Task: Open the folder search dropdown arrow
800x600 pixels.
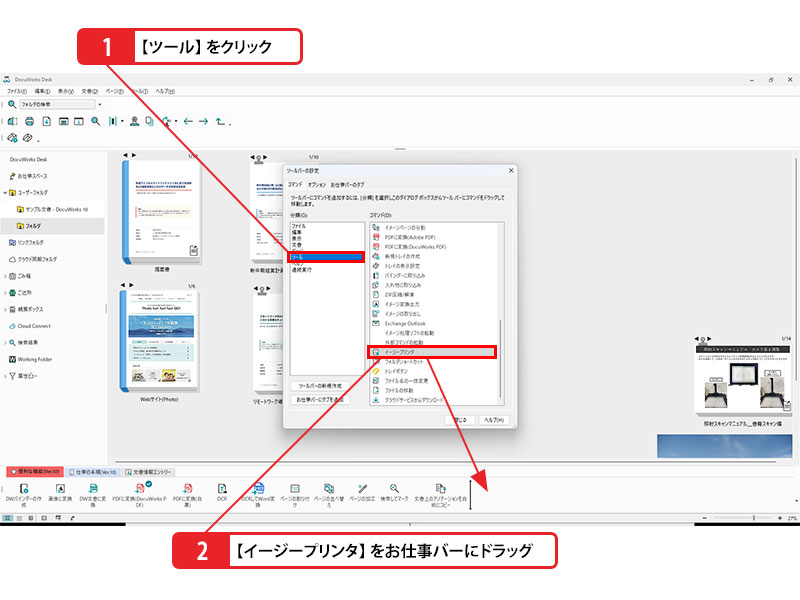Action: tap(100, 105)
